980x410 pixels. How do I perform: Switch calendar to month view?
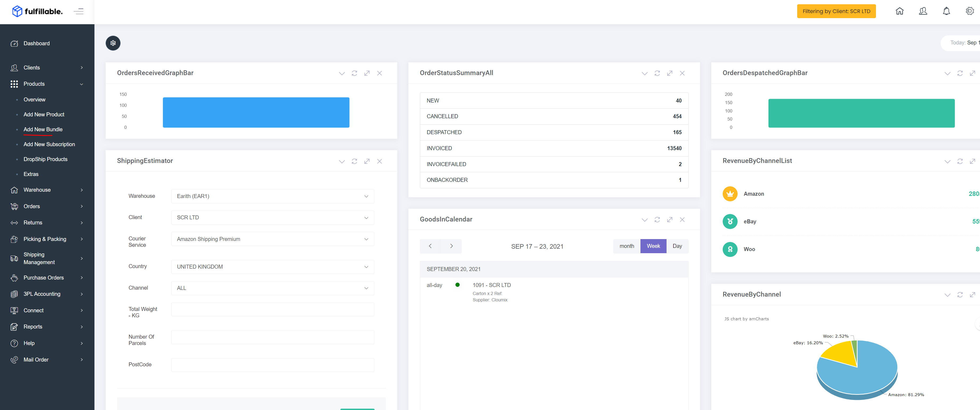coord(627,246)
